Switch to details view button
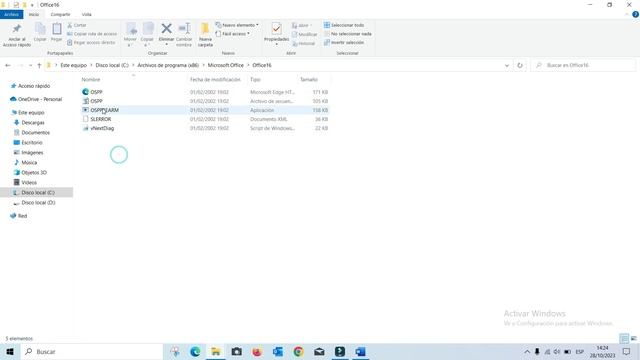The image size is (640, 360). (x=624, y=338)
